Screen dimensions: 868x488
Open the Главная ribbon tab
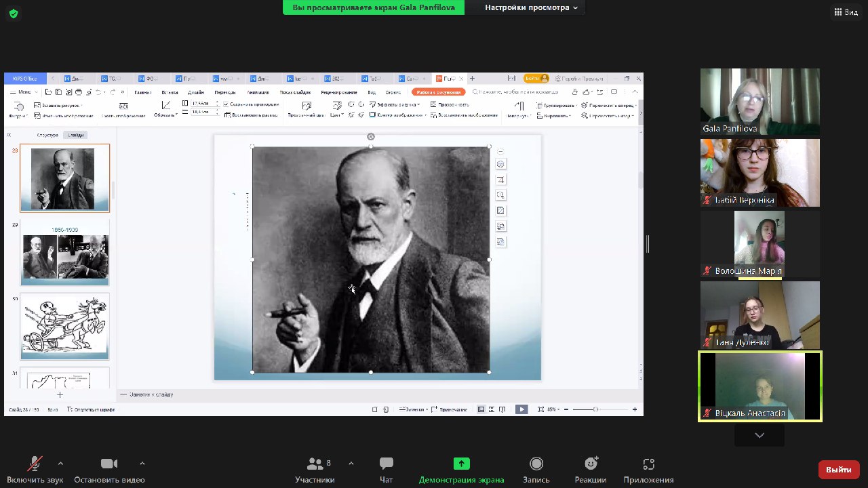point(142,92)
